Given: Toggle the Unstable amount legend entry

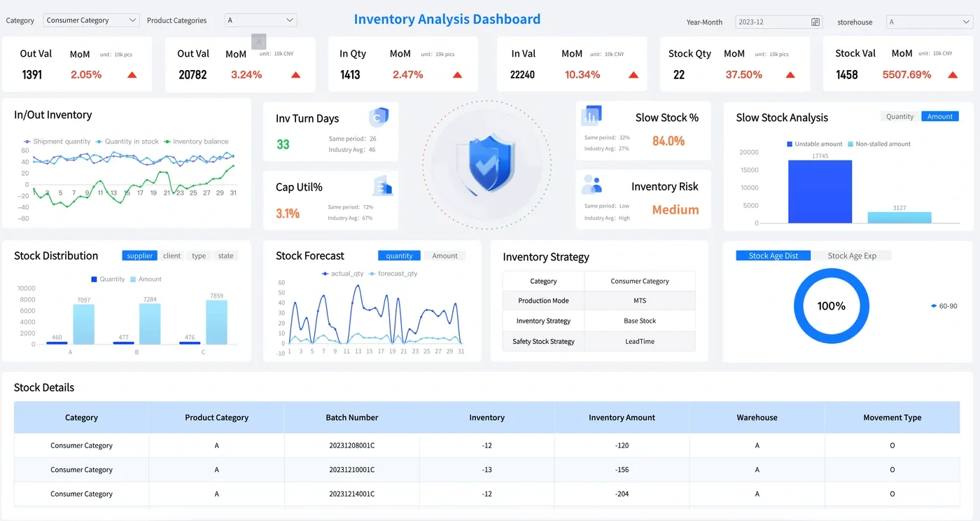Looking at the screenshot, I should click(x=814, y=144).
